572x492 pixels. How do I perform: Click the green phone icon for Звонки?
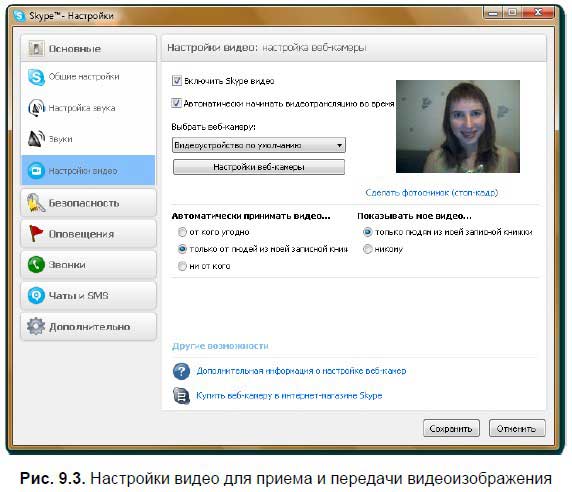point(36,264)
